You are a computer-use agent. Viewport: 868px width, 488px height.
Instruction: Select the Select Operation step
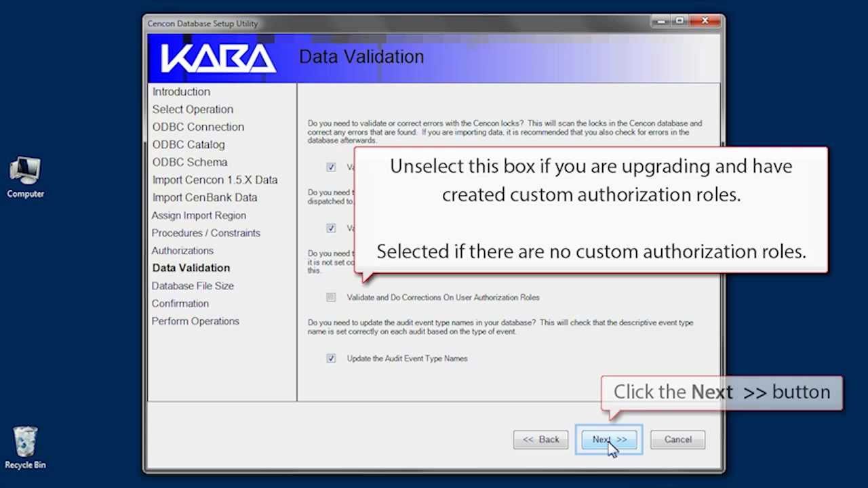(x=193, y=109)
